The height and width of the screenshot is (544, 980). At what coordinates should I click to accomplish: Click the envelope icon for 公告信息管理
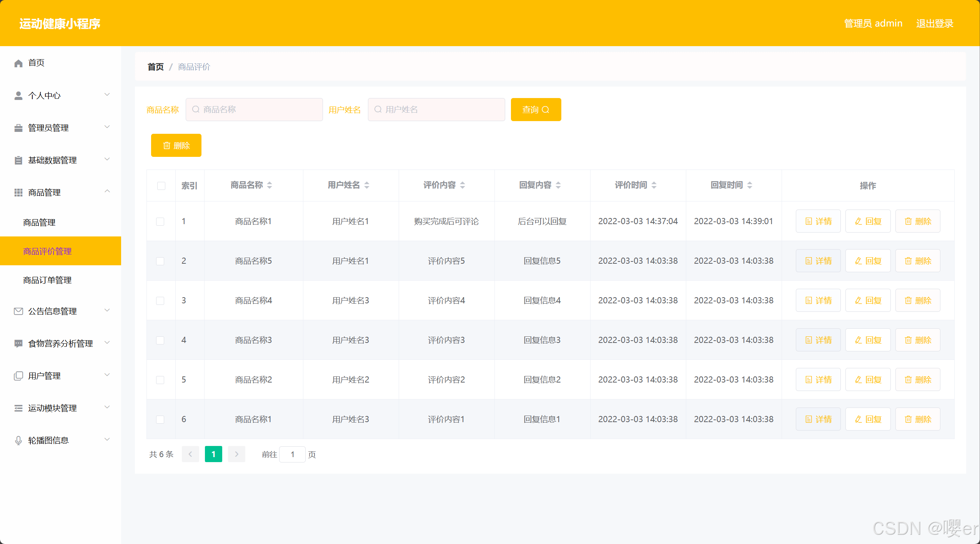coord(18,311)
